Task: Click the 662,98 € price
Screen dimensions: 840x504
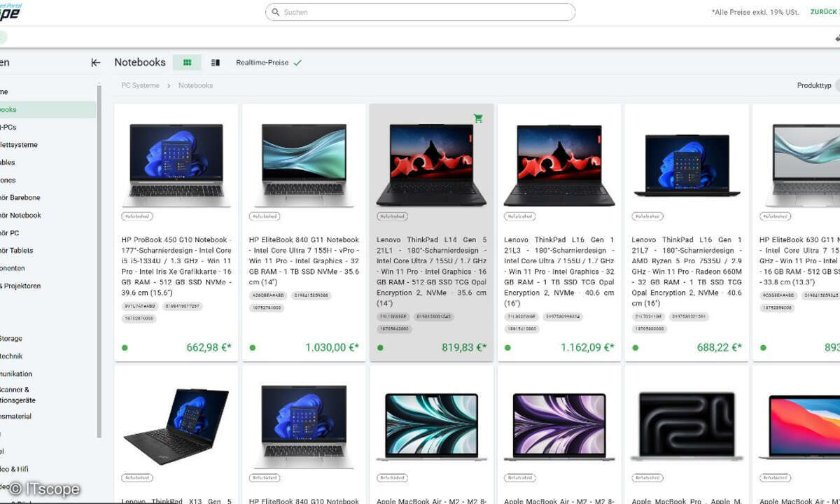Action: pyautogui.click(x=209, y=347)
